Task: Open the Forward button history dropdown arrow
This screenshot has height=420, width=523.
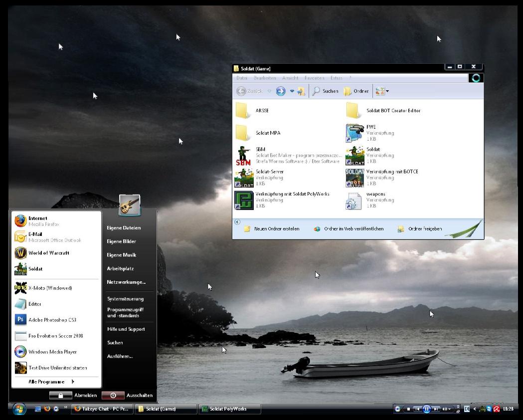Action: coord(292,91)
